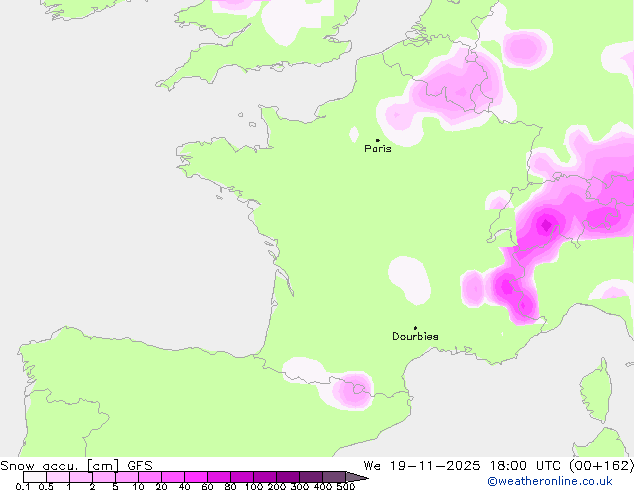
Task: Click the '100' legend scale value
Action: point(254,486)
